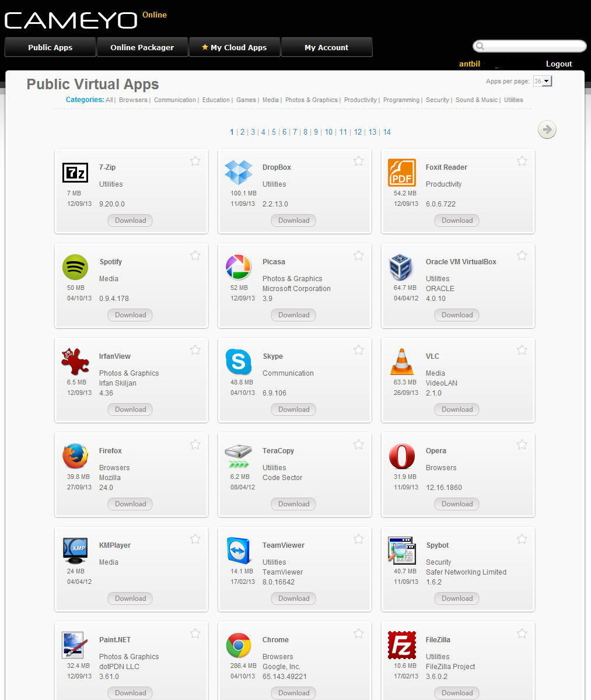The height and width of the screenshot is (700, 591).
Task: Filter by Security category
Action: (438, 100)
